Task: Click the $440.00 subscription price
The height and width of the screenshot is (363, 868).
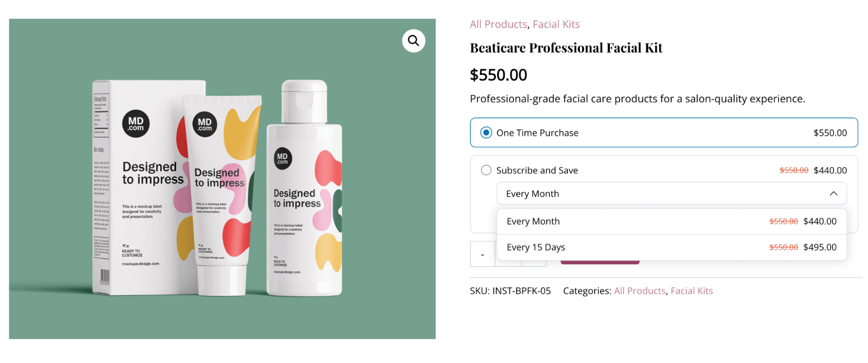Action: [x=830, y=170]
